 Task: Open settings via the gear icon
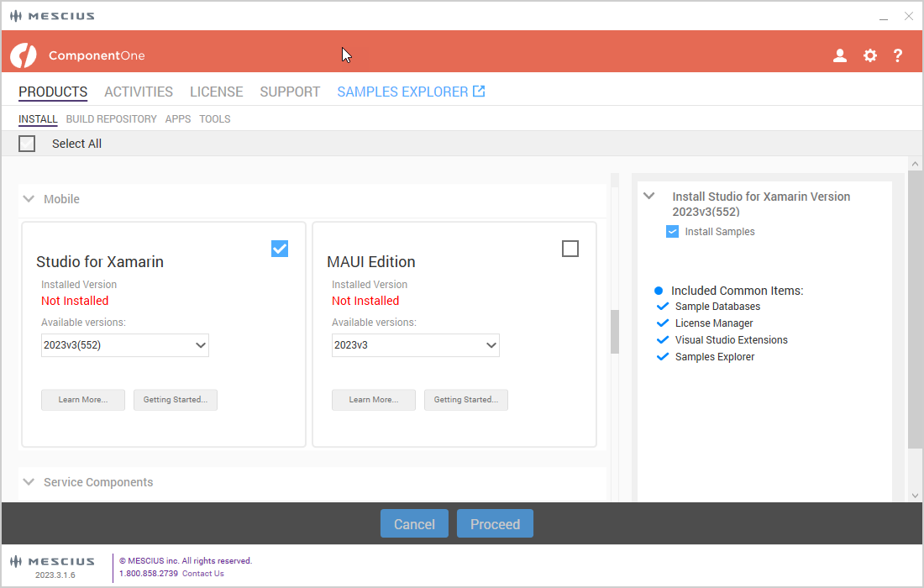coord(869,55)
